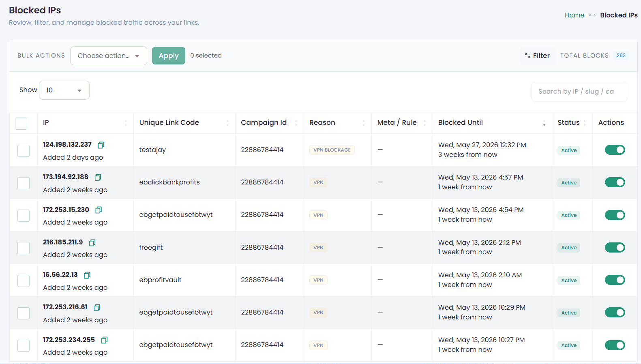Click the ebclickbankprofits link code
The height and width of the screenshot is (364, 641).
[169, 182]
